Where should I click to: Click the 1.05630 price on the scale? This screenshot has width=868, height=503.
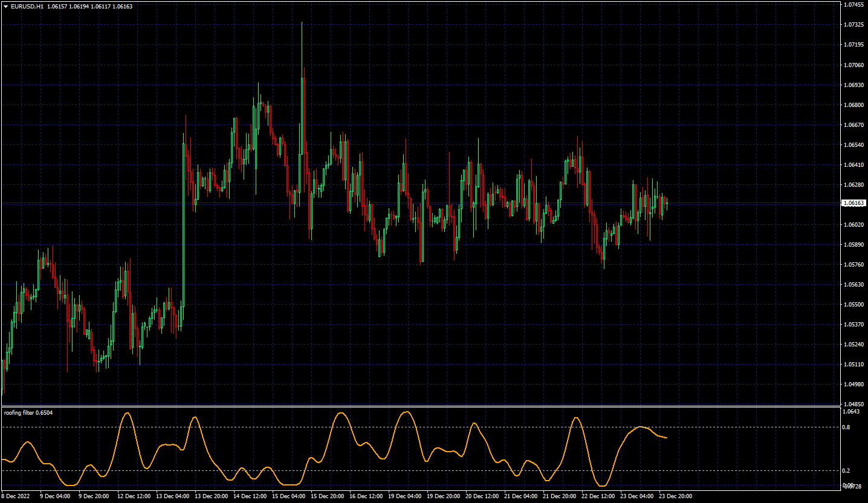coord(853,284)
